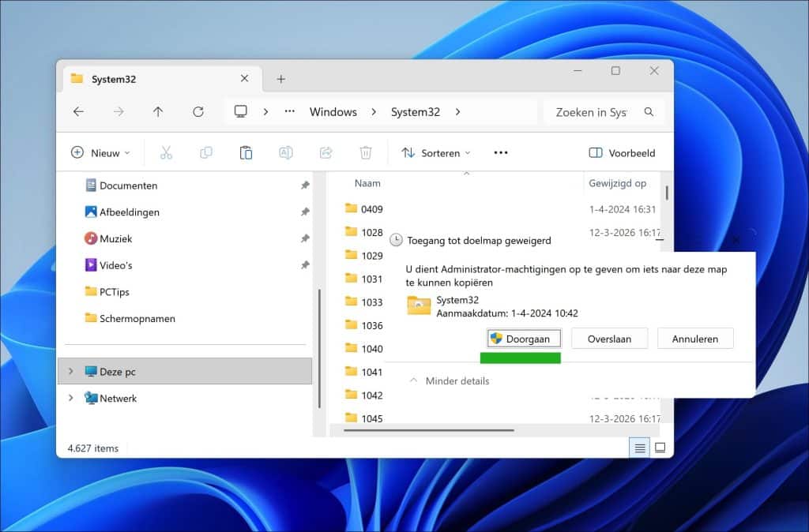This screenshot has height=532, width=809.
Task: Open Documenten in the sidebar
Action: pos(129,185)
